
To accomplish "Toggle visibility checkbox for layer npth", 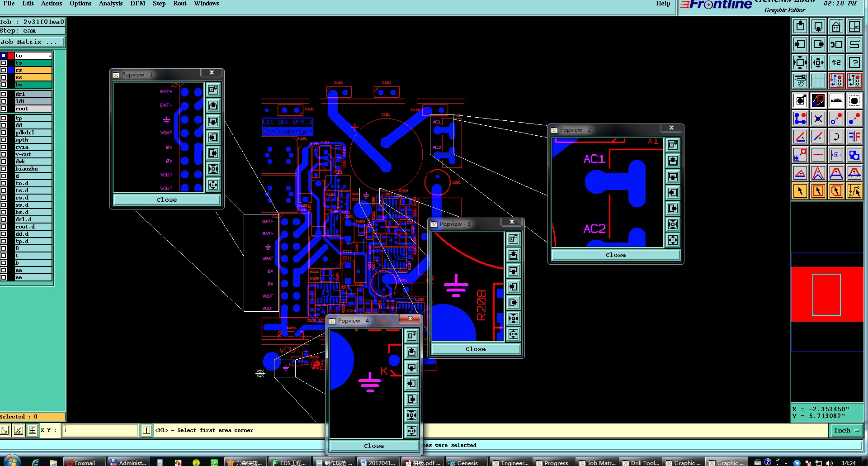I will pyautogui.click(x=4, y=140).
